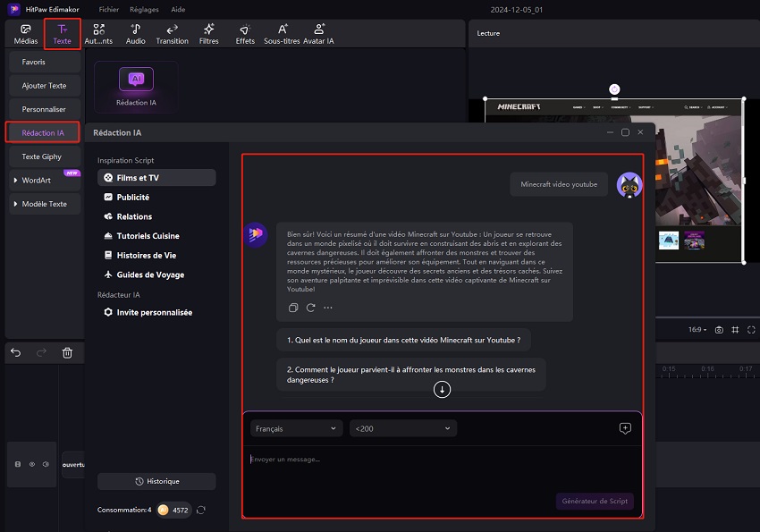Refresh the AI credit consumption count
Screen dimensions: 760x532
[x=201, y=510]
